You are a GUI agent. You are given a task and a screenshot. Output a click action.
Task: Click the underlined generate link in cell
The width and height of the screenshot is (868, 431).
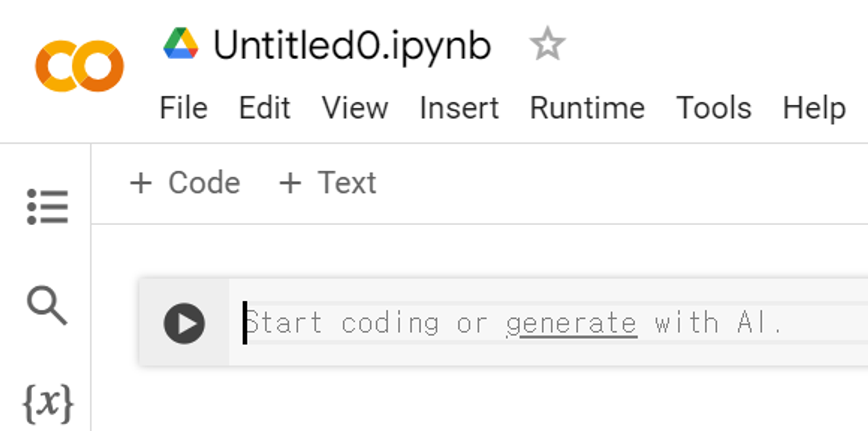pos(571,324)
